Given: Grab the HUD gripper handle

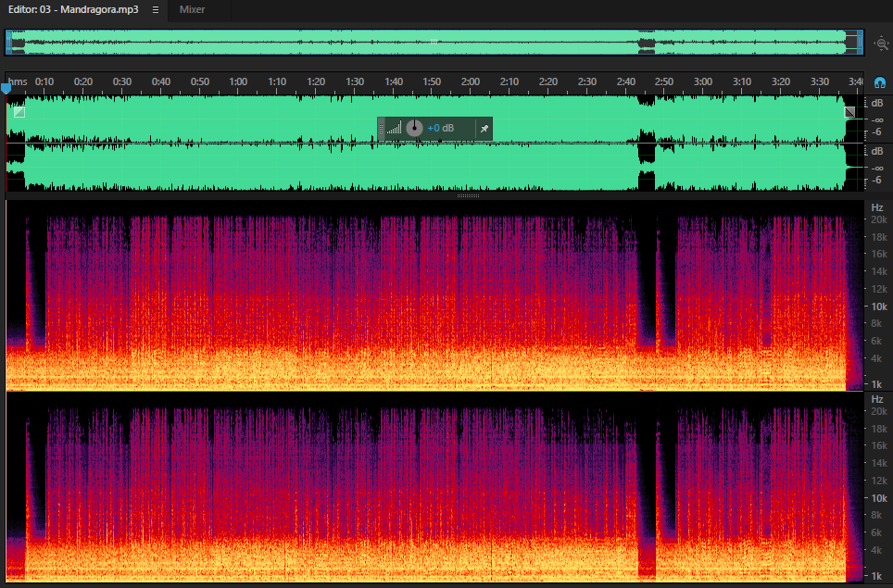Looking at the screenshot, I should 382,129.
